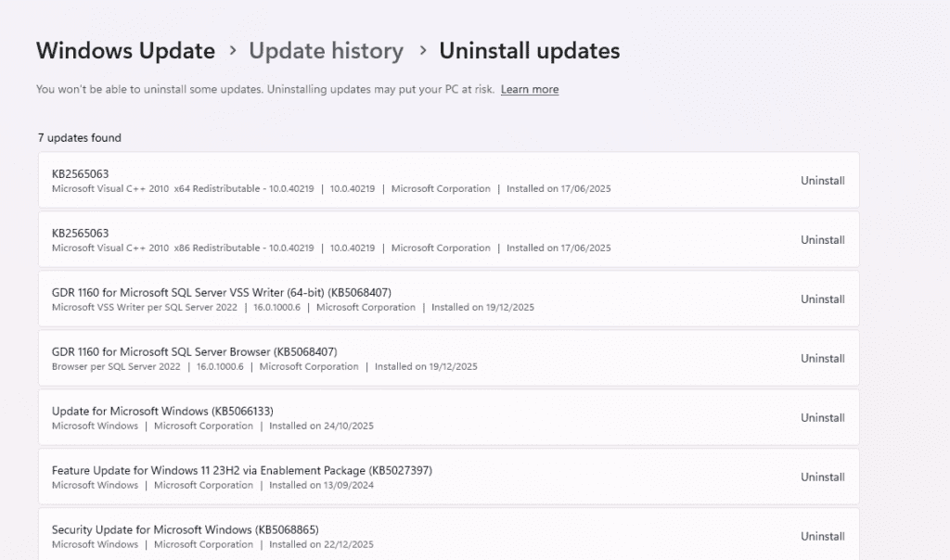The height and width of the screenshot is (560, 950).
Task: Uninstall Visual C++ 2010 x86 Redistributable
Action: pos(822,240)
